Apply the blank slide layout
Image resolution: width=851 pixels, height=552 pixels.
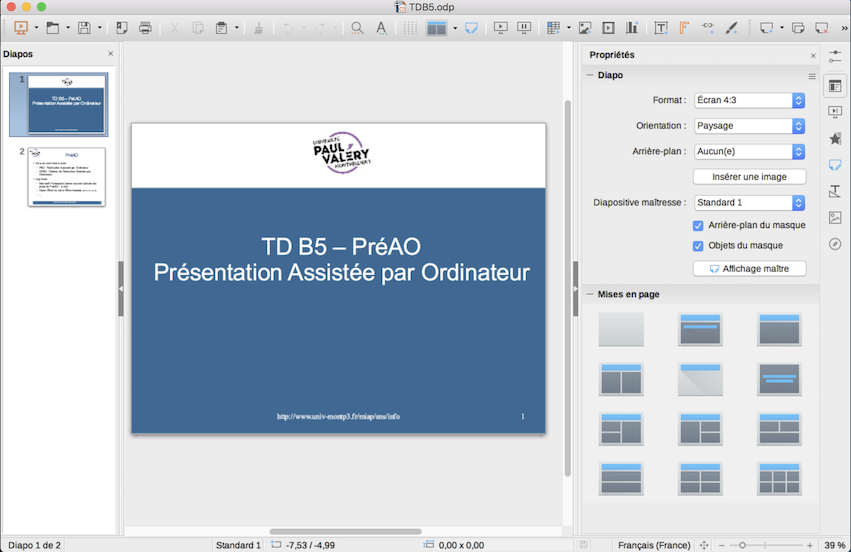coord(621,329)
